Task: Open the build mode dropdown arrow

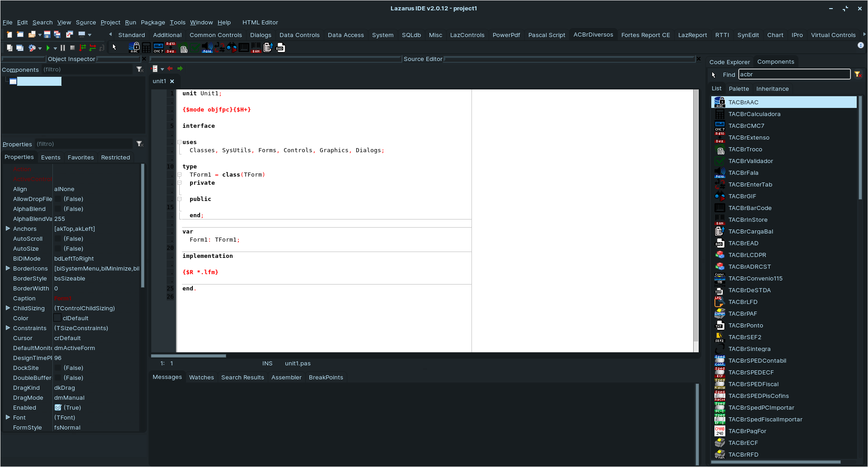Action: click(x=40, y=48)
